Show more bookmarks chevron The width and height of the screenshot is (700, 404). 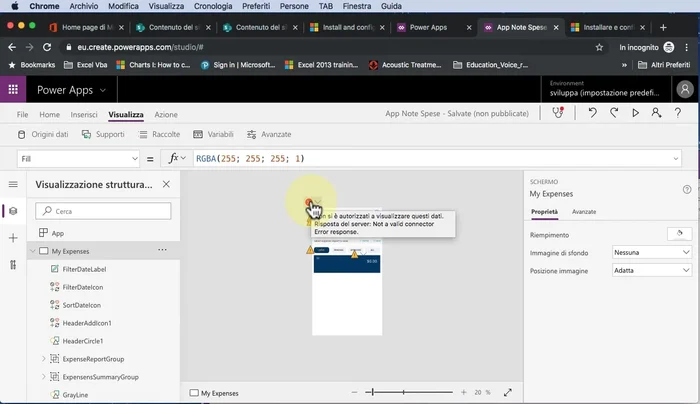coord(624,65)
